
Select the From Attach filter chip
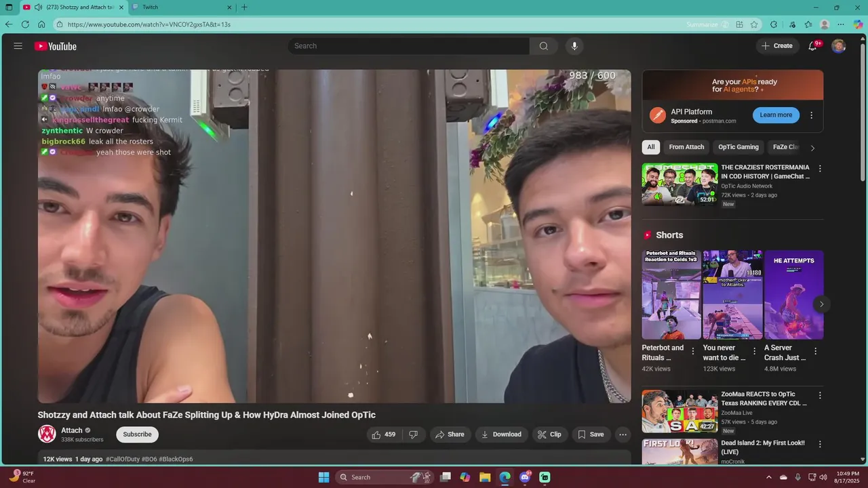(686, 147)
